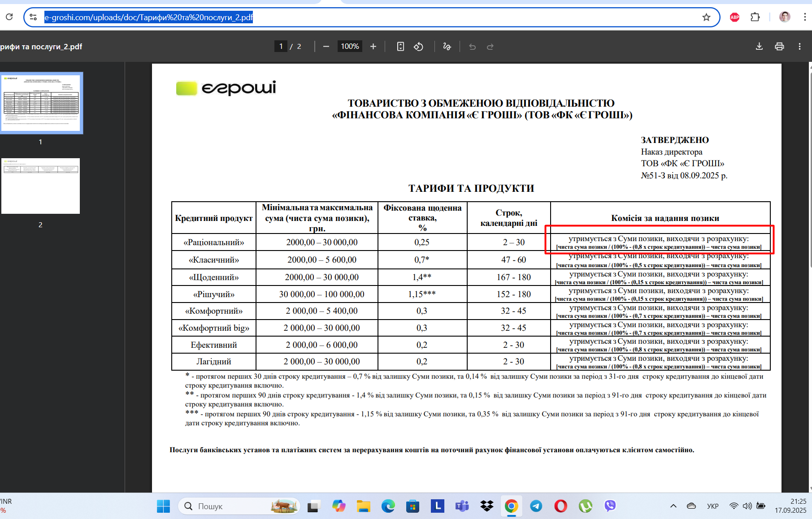The width and height of the screenshot is (812, 519).
Task: Open Dropbox from taskbar
Action: click(486, 506)
